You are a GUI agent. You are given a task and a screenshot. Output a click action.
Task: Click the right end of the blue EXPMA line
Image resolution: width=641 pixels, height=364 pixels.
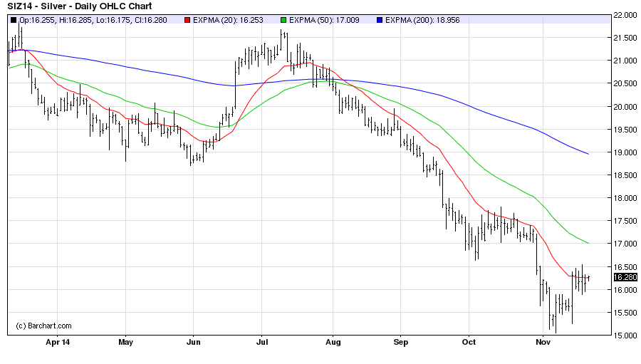(x=588, y=154)
